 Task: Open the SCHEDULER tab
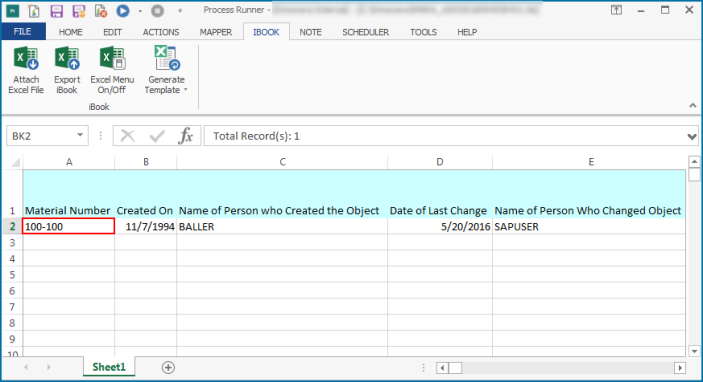coord(365,32)
